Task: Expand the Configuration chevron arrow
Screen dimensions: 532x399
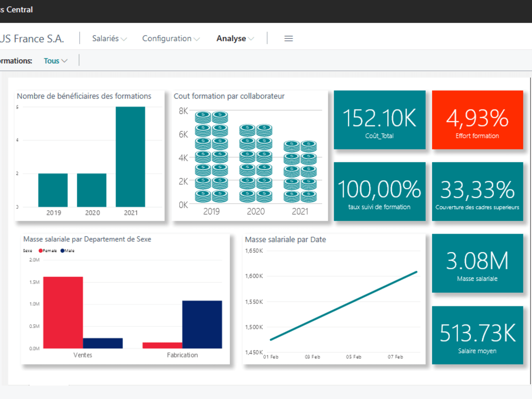Action: [196, 39]
